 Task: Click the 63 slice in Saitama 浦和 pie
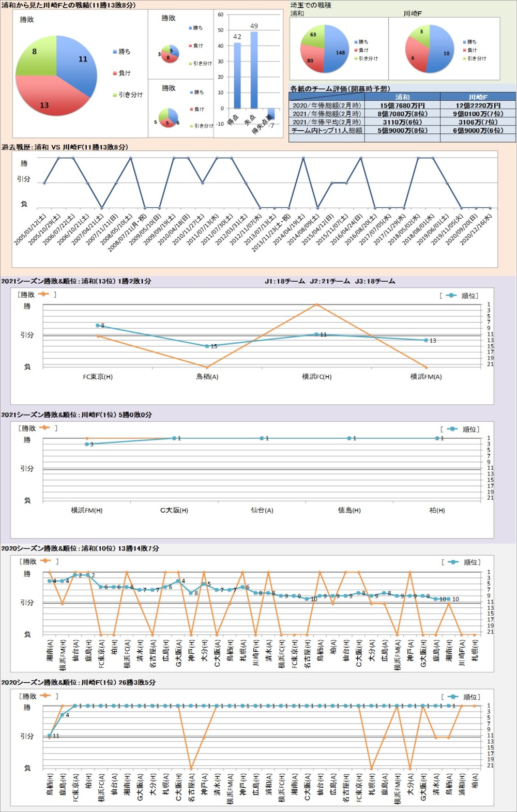[x=313, y=36]
